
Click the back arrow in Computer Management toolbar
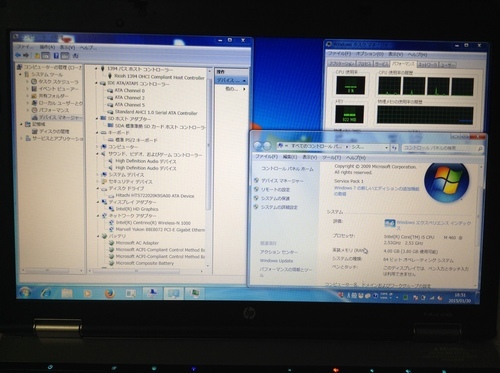pyautogui.click(x=18, y=55)
